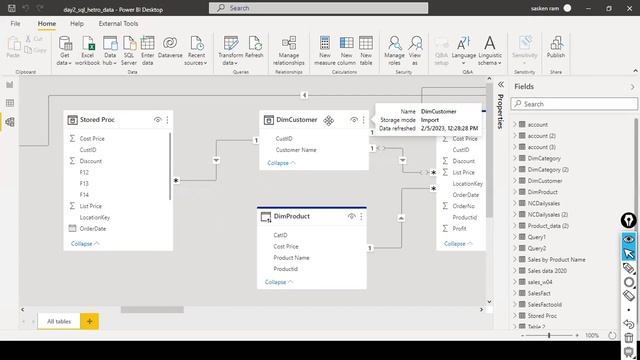Switch to Report view in sidebar
This screenshot has height=360, width=640.
click(x=10, y=84)
